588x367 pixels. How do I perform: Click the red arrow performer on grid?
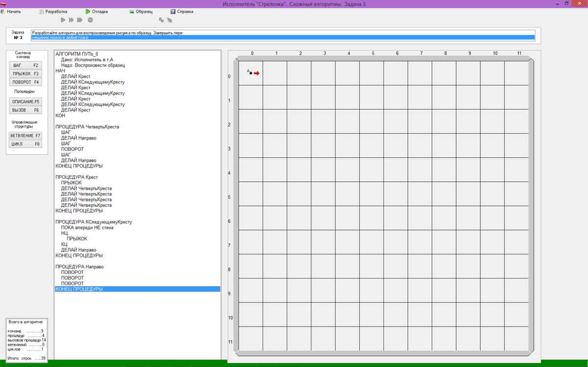click(x=256, y=73)
